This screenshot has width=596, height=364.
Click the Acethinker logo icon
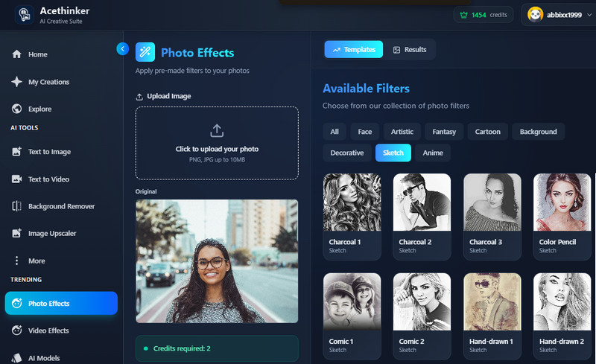click(24, 15)
